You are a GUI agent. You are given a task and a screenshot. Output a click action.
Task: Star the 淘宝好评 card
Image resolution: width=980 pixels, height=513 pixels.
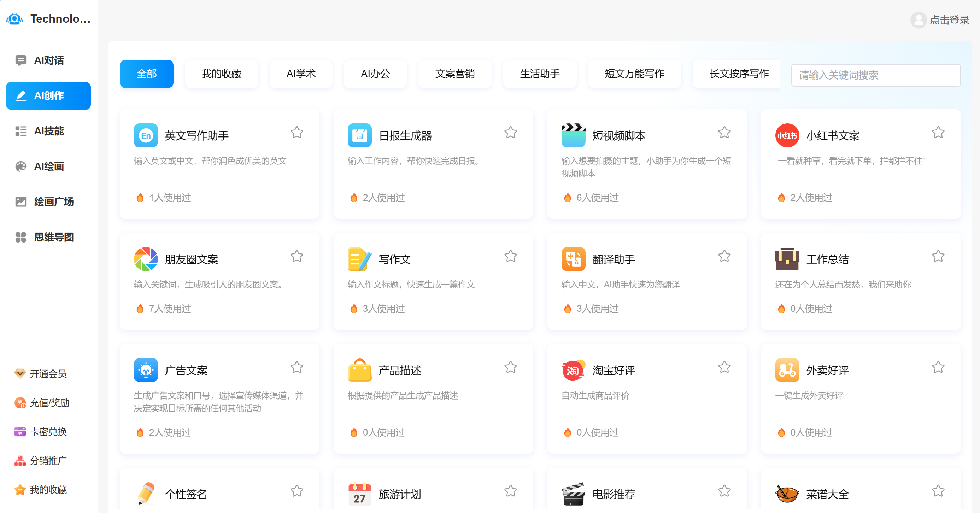pyautogui.click(x=724, y=367)
